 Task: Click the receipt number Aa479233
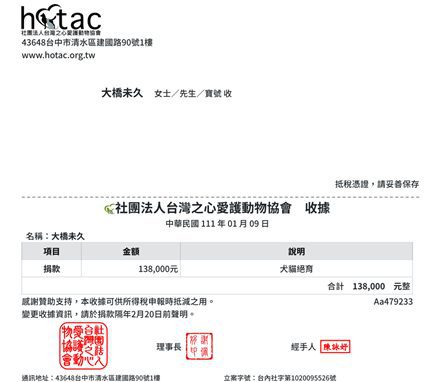pos(393,302)
